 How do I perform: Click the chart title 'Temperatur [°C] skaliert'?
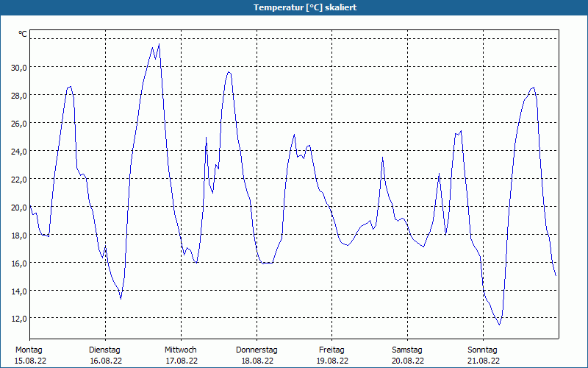pos(305,7)
